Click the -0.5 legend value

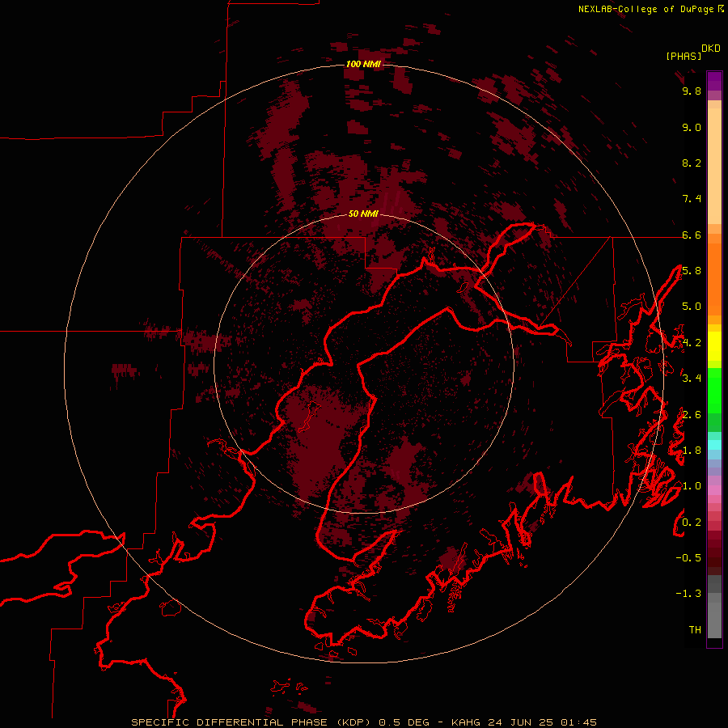(x=688, y=558)
